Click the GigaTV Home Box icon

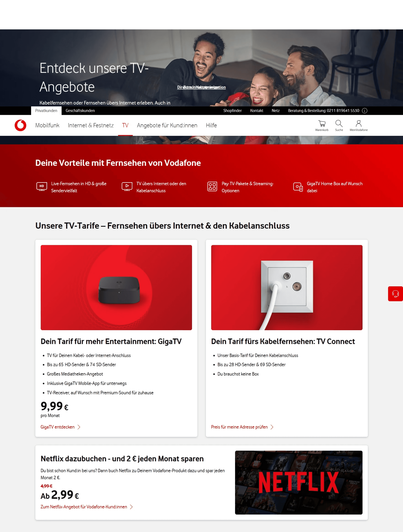pyautogui.click(x=298, y=187)
